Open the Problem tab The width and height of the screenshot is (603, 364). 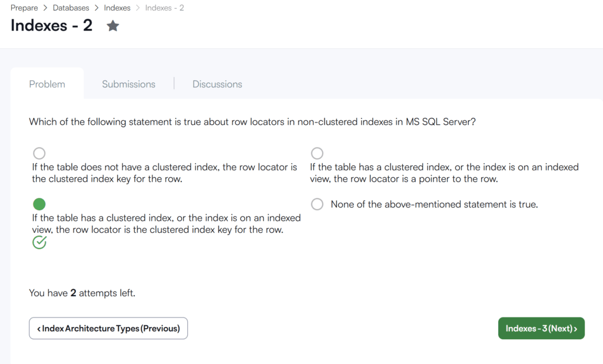(x=47, y=84)
